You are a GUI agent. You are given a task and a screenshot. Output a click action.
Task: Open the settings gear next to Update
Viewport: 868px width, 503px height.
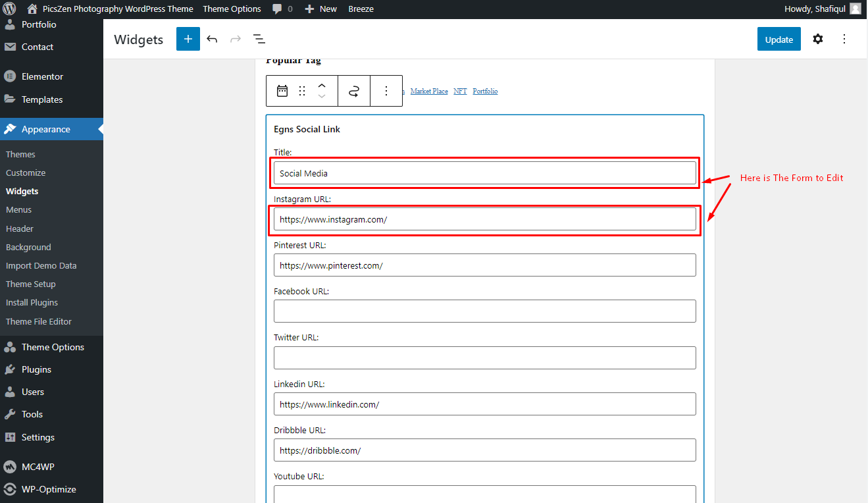817,39
